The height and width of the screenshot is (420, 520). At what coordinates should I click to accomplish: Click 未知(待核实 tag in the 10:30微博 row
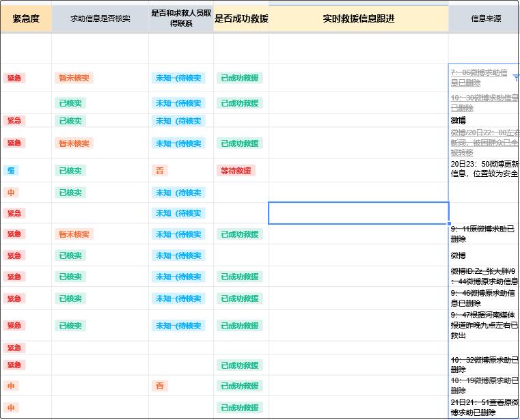click(x=178, y=103)
